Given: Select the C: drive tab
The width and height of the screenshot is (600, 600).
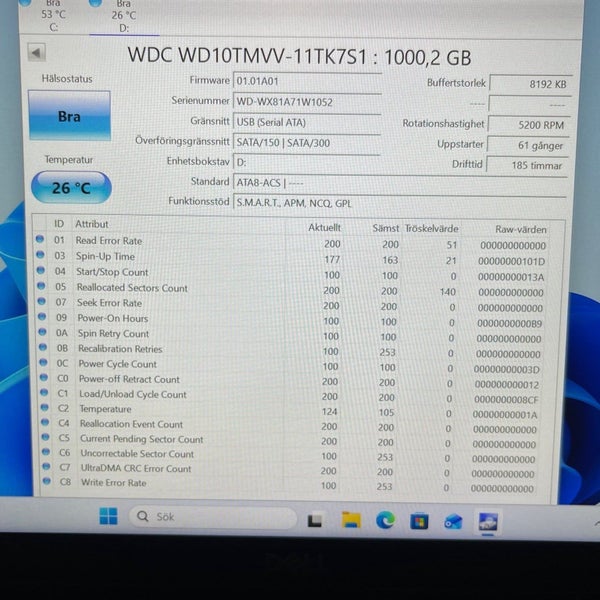Looking at the screenshot, I should click(x=53, y=15).
